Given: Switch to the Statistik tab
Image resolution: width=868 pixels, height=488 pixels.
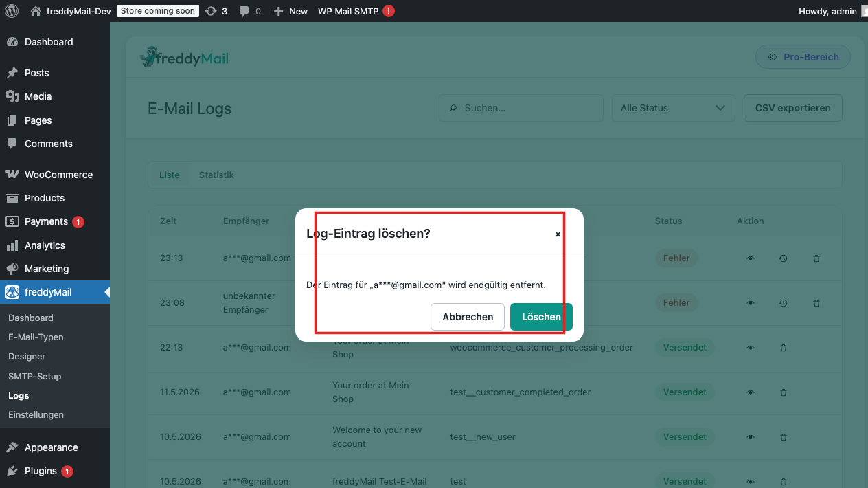Looking at the screenshot, I should pos(216,175).
